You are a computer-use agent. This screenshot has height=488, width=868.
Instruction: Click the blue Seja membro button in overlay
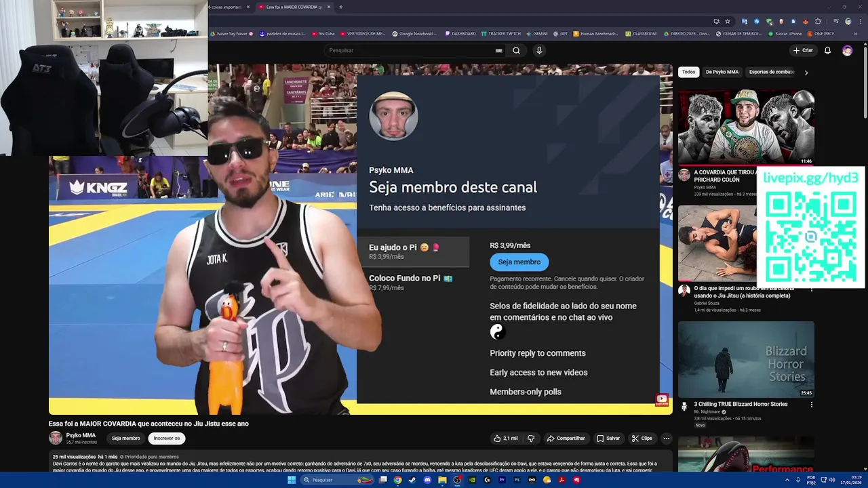[519, 262]
